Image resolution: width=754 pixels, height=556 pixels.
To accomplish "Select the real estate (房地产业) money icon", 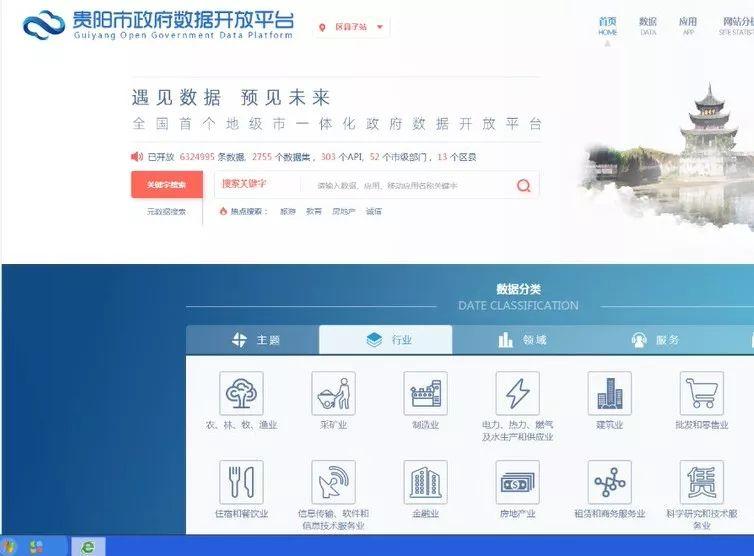I will 517,482.
